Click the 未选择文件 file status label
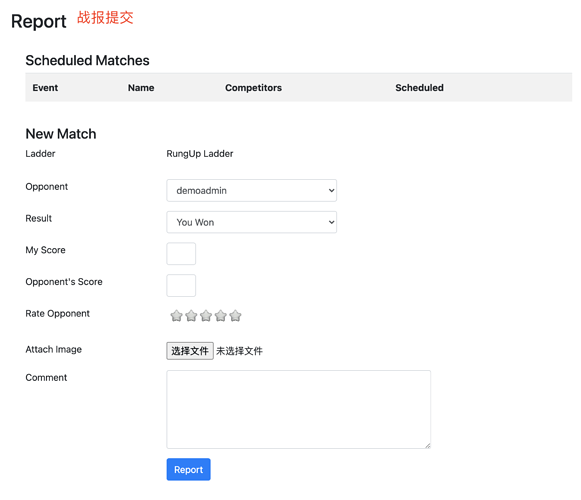Viewport: 581px width, 500px height. pyautogui.click(x=239, y=351)
